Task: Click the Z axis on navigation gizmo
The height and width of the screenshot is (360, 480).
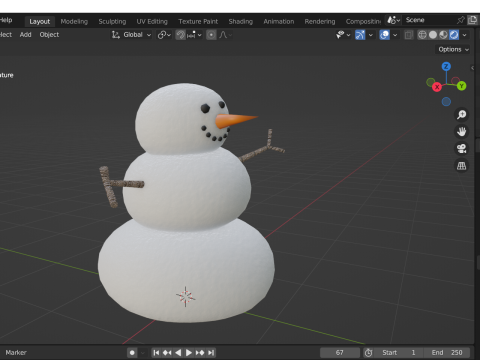Action: point(446,66)
